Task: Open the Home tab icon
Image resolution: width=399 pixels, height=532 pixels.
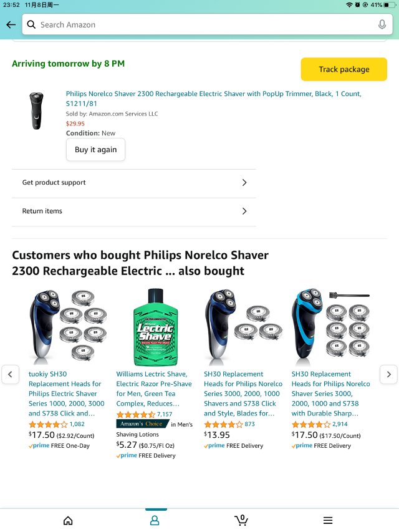Action: [68, 520]
